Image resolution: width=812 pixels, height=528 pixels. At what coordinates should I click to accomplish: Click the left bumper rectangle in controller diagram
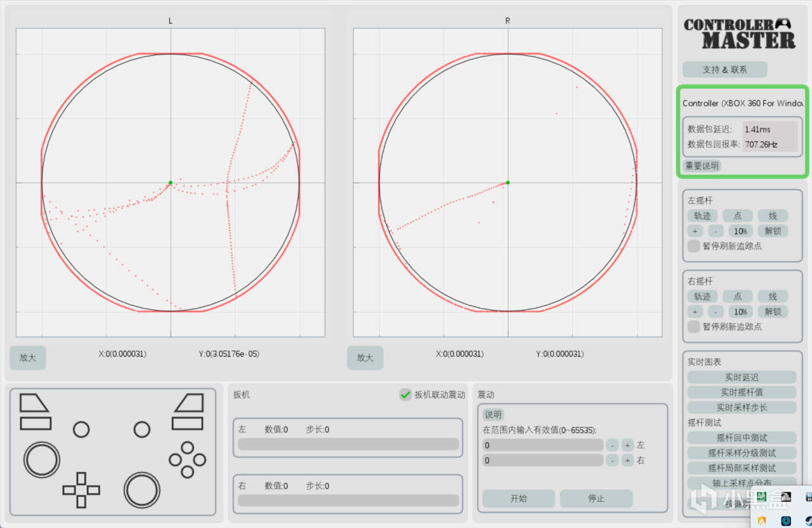pos(36,423)
